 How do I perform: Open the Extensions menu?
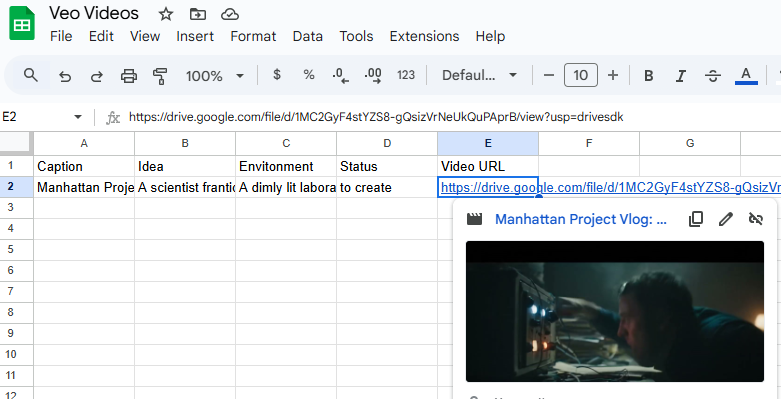(x=424, y=36)
